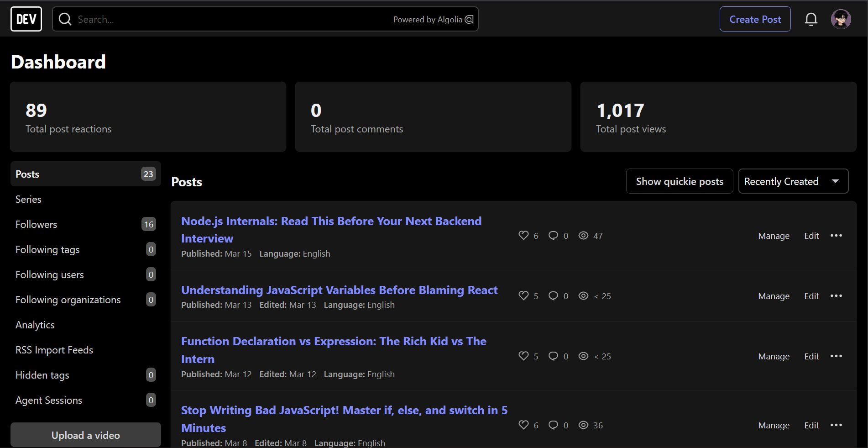868x448 pixels.
Task: Go to Analytics in sidebar
Action: pyautogui.click(x=35, y=325)
